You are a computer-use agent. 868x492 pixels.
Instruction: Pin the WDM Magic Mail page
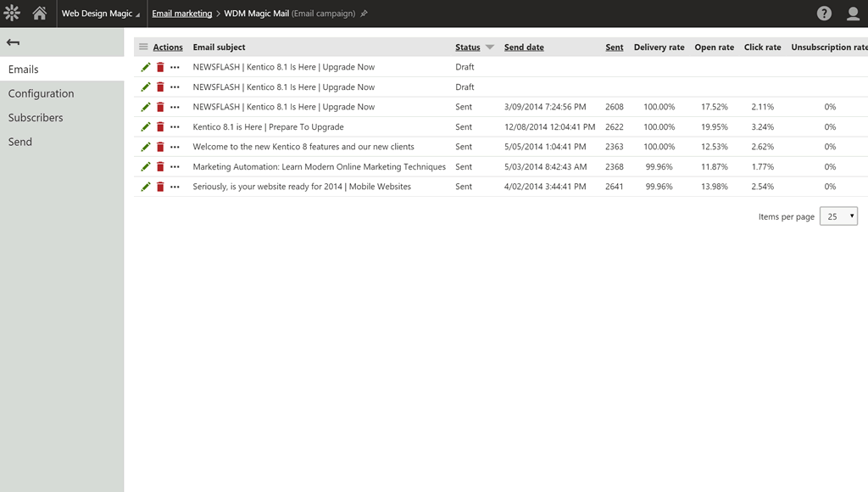(x=364, y=14)
